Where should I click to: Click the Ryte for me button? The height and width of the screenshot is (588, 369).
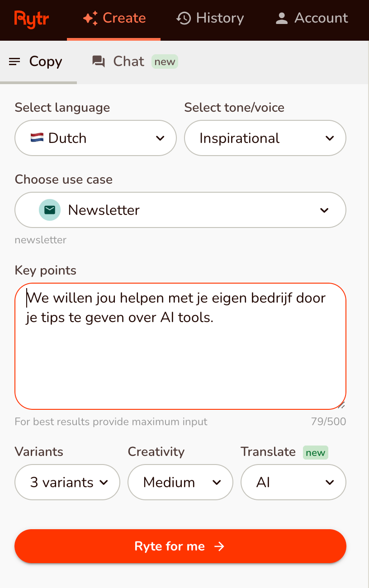[x=180, y=546]
